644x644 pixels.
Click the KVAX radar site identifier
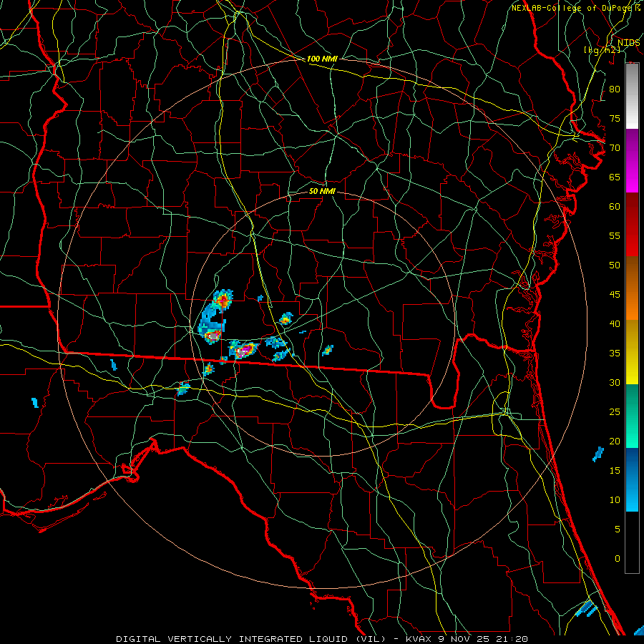418,639
